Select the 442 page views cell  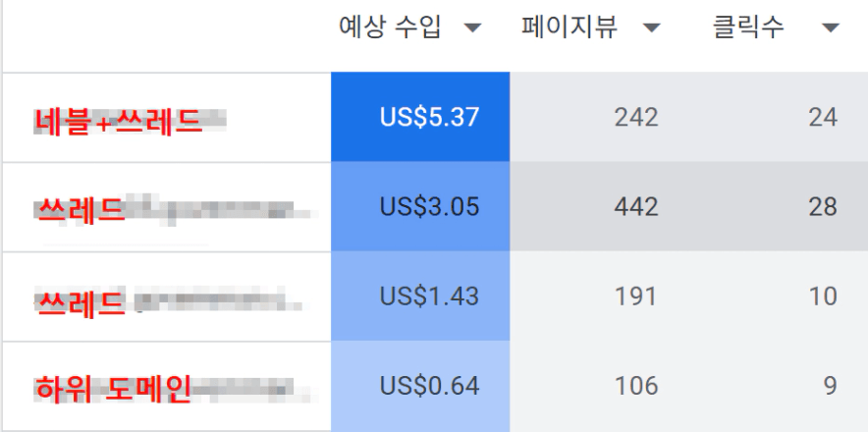coord(635,207)
